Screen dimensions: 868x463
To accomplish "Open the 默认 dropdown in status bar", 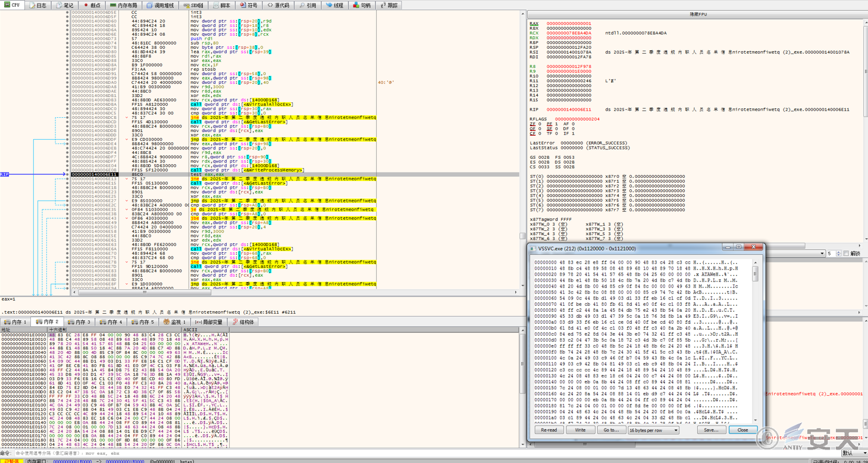I will click(x=853, y=453).
